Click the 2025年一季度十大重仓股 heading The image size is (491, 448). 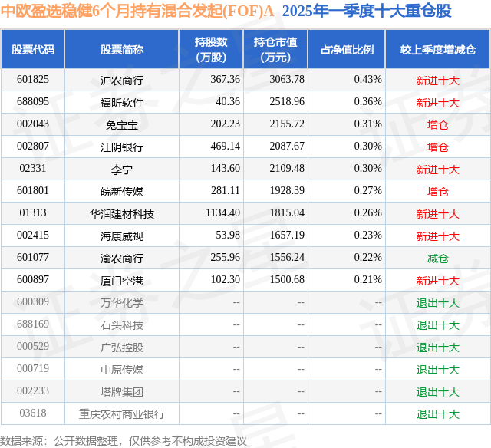[x=367, y=12]
